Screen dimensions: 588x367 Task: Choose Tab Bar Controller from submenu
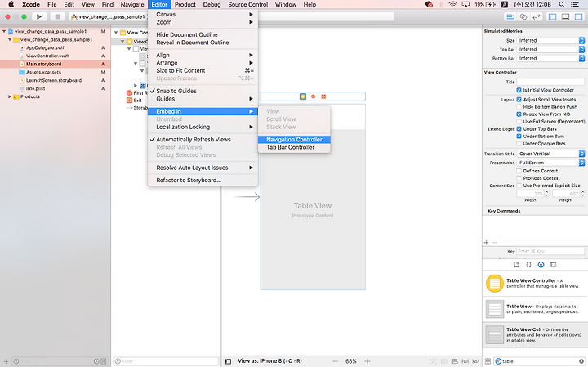(x=294, y=147)
